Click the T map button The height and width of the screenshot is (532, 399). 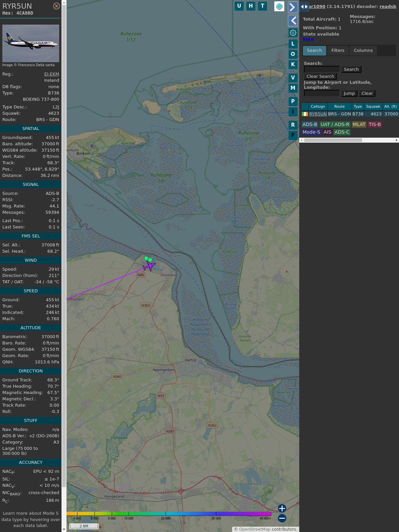click(263, 6)
